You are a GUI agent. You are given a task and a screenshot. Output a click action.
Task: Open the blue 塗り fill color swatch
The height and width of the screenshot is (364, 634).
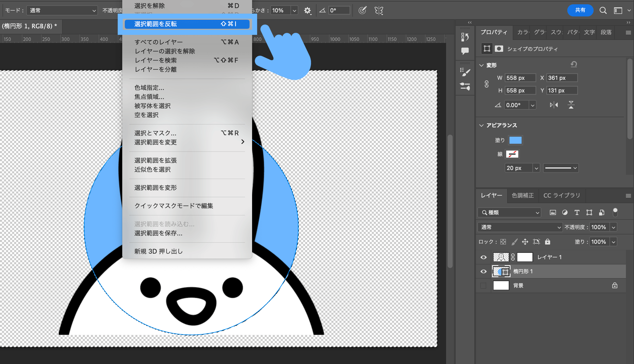point(515,140)
